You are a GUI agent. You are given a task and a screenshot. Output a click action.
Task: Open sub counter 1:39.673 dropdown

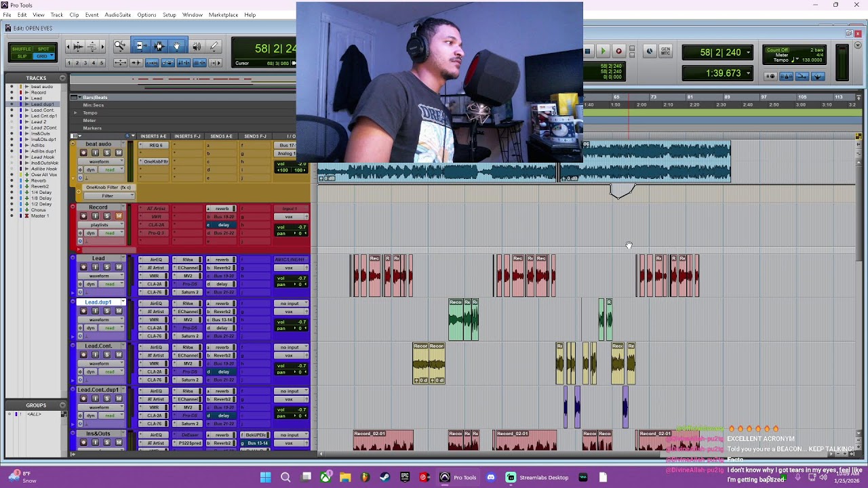pos(749,73)
